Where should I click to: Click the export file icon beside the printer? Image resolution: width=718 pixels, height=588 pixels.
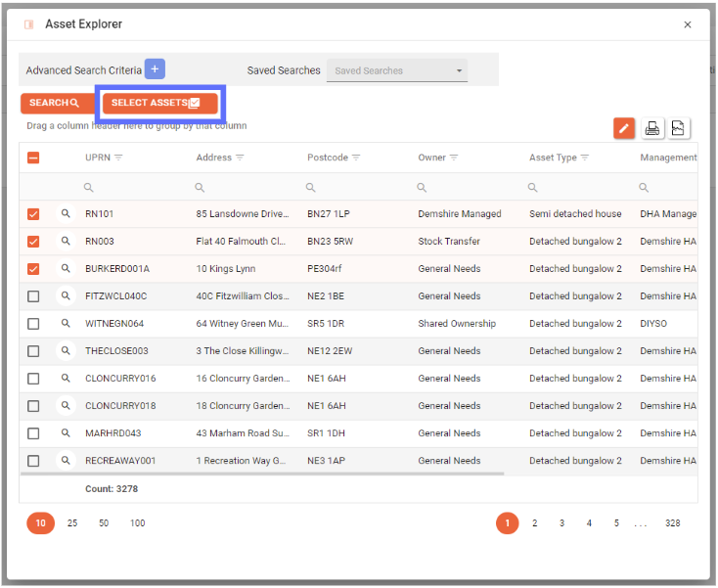pos(679,128)
